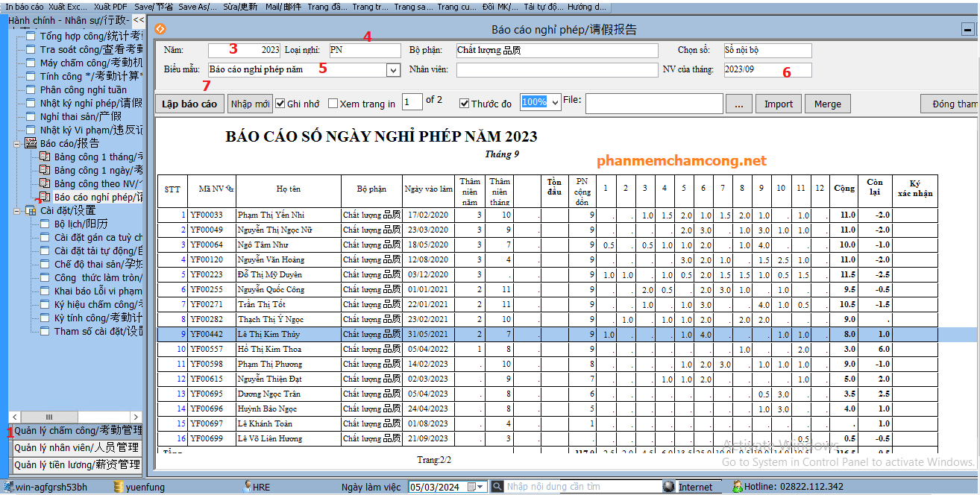Image resolution: width=980 pixels, height=495 pixels.
Task: Click the sort icon beside Mã NV header
Action: coord(229,189)
